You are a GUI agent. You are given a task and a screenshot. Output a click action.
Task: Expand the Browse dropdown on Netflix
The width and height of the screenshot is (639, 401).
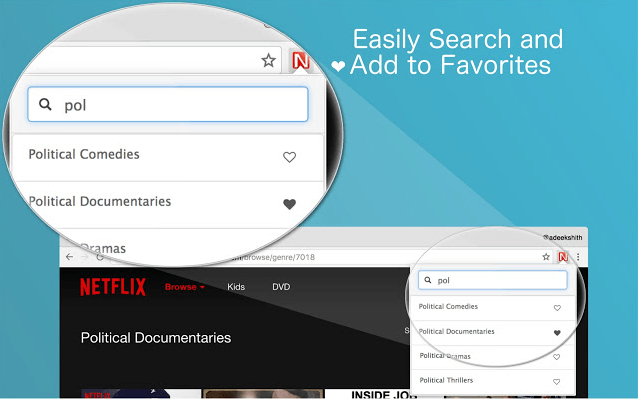[x=184, y=287]
